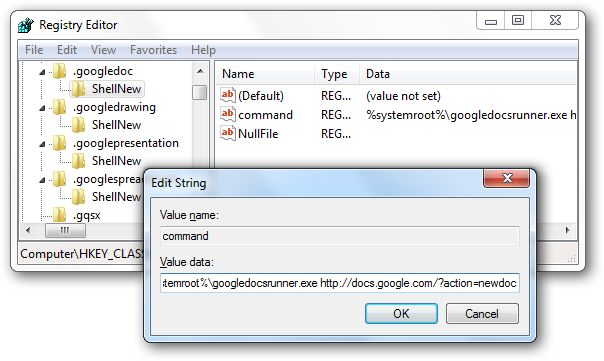This screenshot has height=361, width=604.
Task: Select the .googledrawing key label
Action: 114,107
